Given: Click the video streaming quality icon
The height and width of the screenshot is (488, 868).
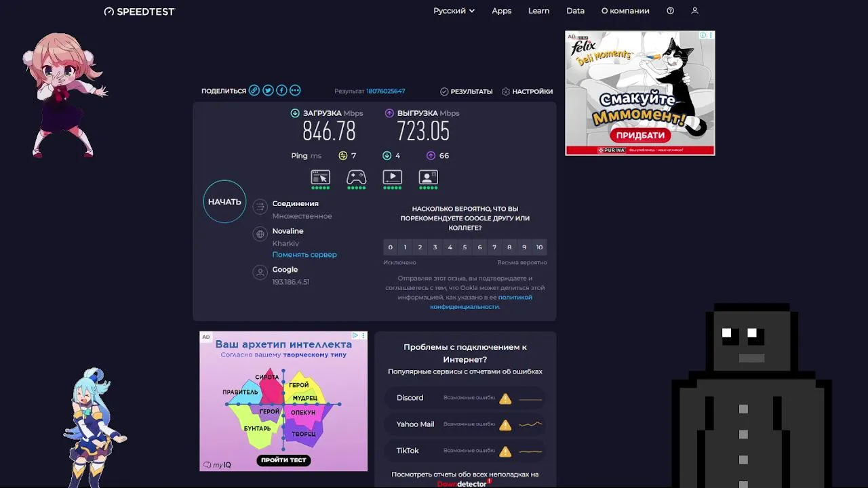Looking at the screenshot, I should pos(392,178).
